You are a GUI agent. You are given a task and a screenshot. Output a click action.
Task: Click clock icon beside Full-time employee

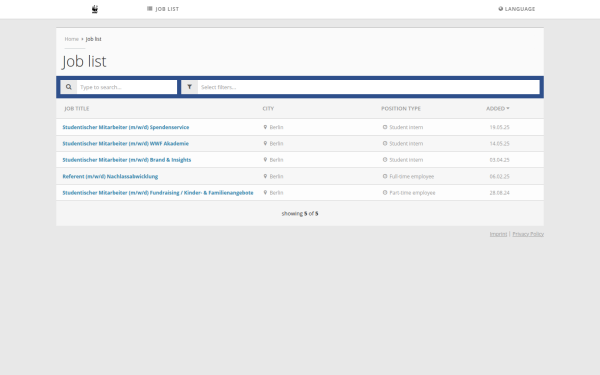[x=385, y=176]
